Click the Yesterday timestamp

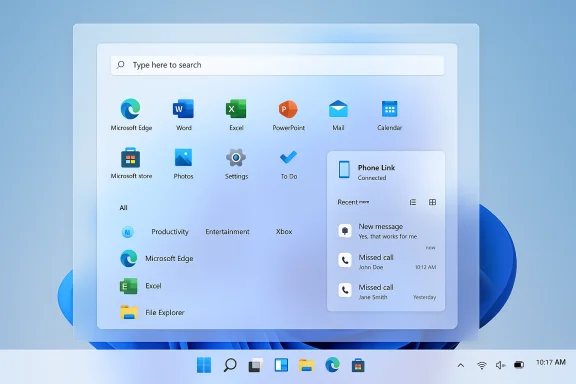coord(424,297)
